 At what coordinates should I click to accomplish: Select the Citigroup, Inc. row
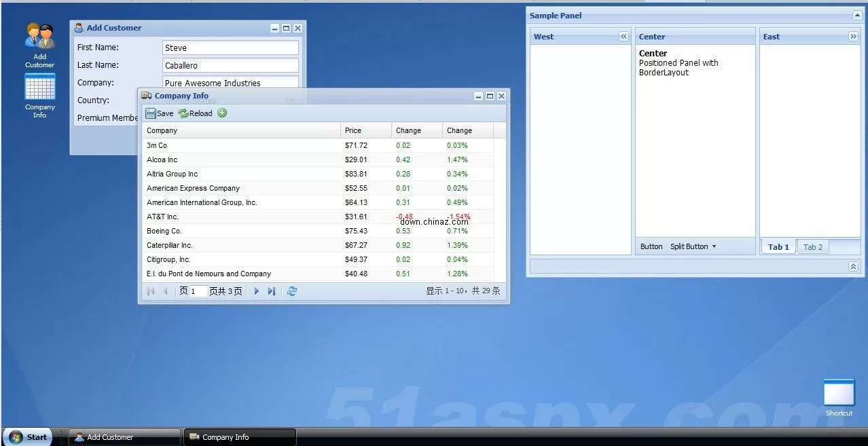[318, 259]
